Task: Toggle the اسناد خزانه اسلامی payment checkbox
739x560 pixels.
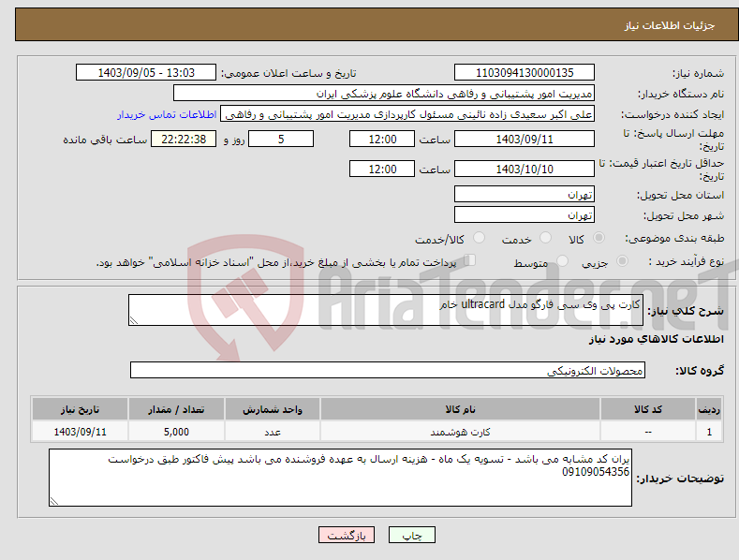Action: pos(470,259)
